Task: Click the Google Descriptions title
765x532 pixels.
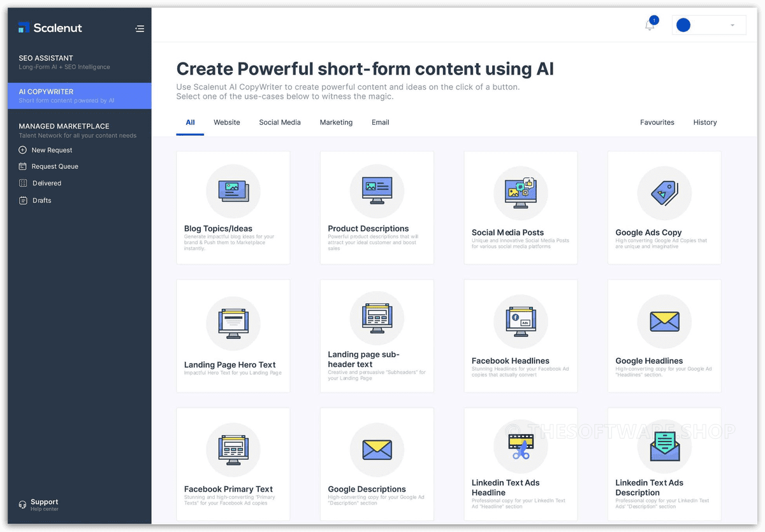Action: point(367,489)
